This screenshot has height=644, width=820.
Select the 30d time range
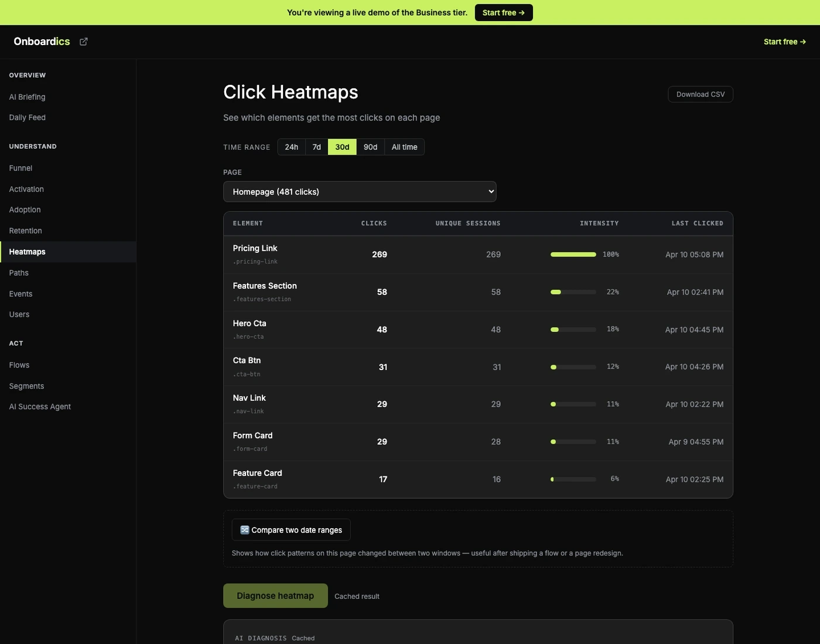(342, 147)
